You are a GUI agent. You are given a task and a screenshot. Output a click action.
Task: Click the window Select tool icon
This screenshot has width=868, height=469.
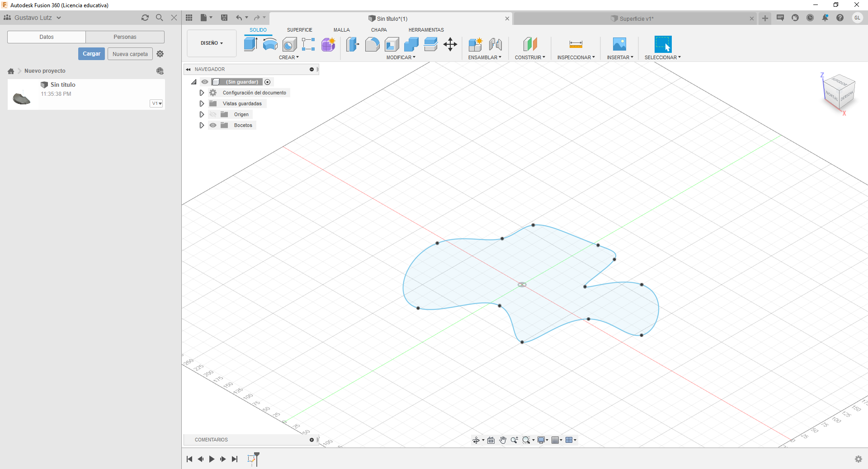663,44
